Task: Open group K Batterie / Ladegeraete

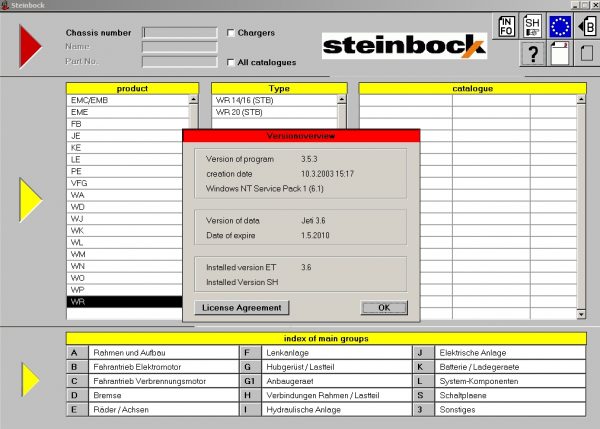Action: tap(499, 367)
